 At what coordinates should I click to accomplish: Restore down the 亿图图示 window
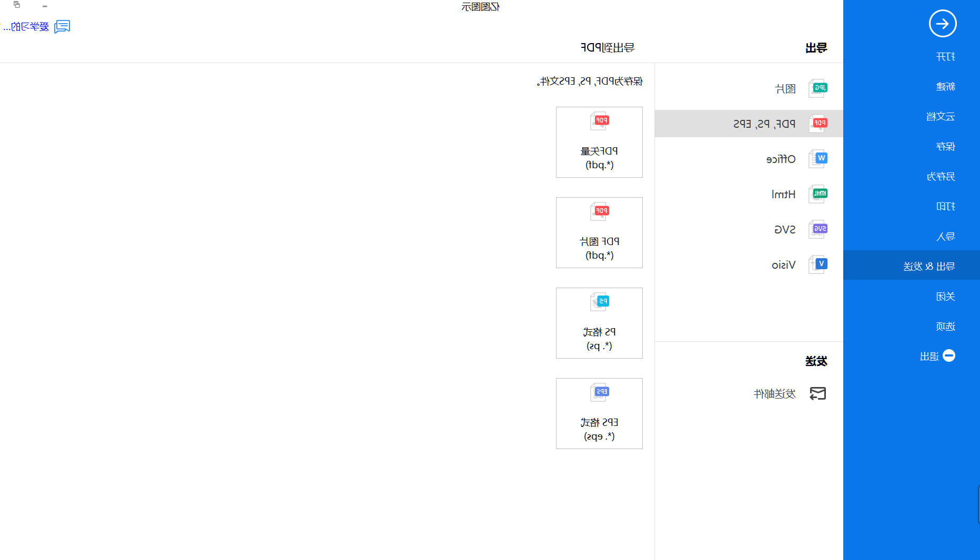click(17, 5)
